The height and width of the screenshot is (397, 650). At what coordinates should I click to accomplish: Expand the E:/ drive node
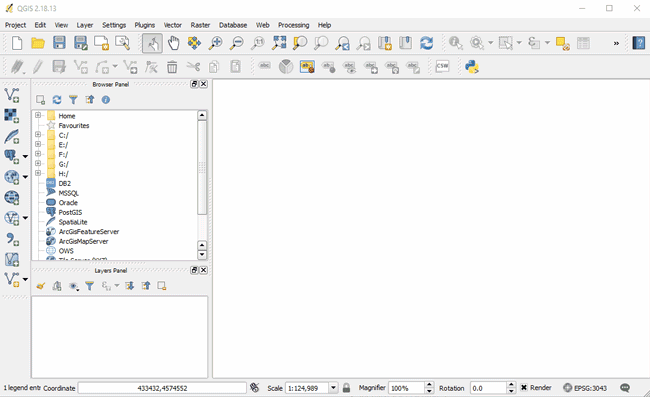point(38,144)
